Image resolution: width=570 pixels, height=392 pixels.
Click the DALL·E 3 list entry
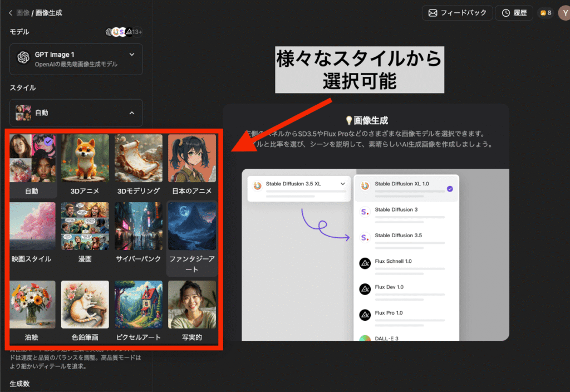click(x=406, y=337)
